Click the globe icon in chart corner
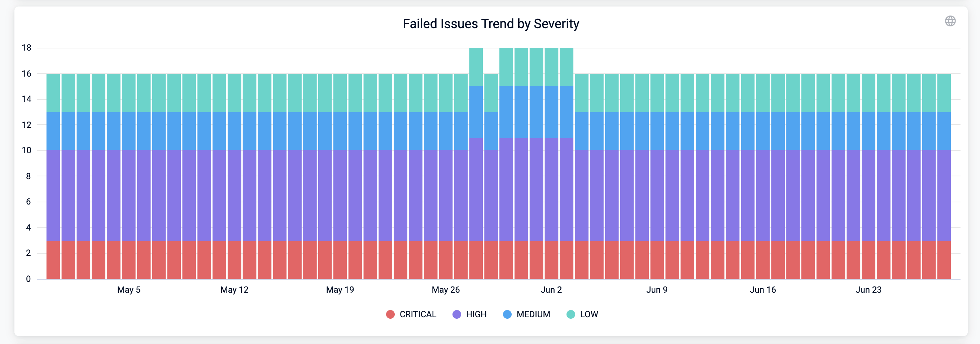The height and width of the screenshot is (344, 980). (x=950, y=21)
